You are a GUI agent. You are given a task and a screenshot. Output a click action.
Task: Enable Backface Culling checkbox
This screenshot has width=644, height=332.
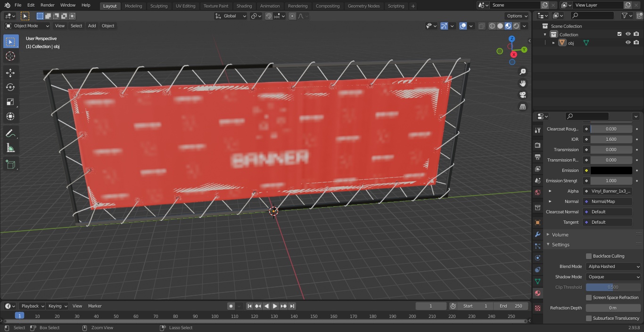(x=588, y=256)
